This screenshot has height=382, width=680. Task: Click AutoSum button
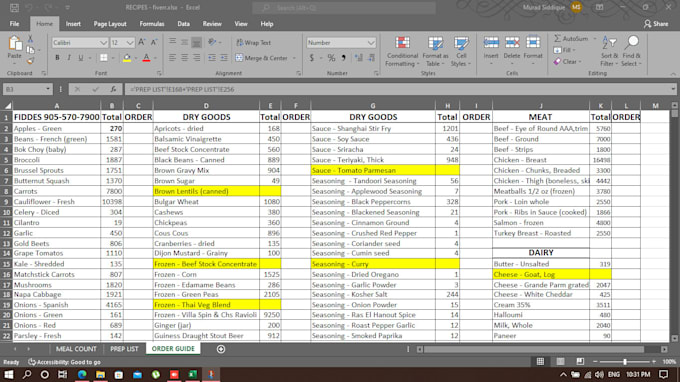(572, 39)
